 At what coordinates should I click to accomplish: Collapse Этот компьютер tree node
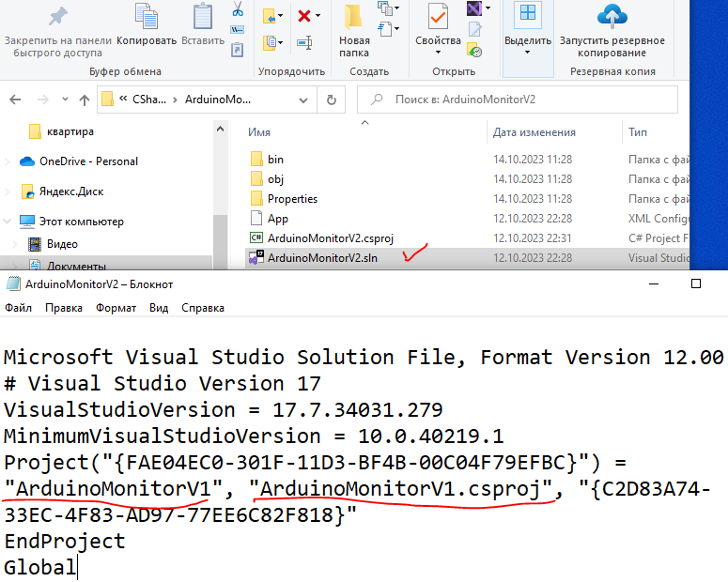coord(7,222)
